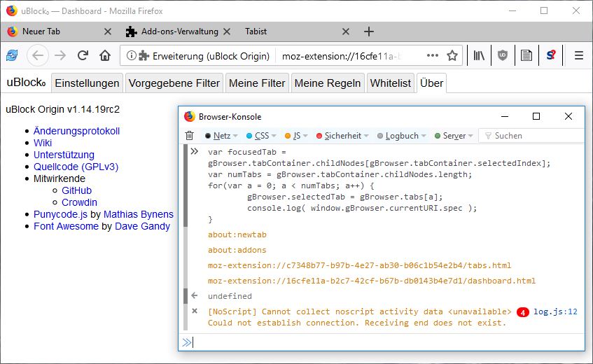Go to the Firefox home page
Viewport: 593px width, 364px height.
pos(105,56)
